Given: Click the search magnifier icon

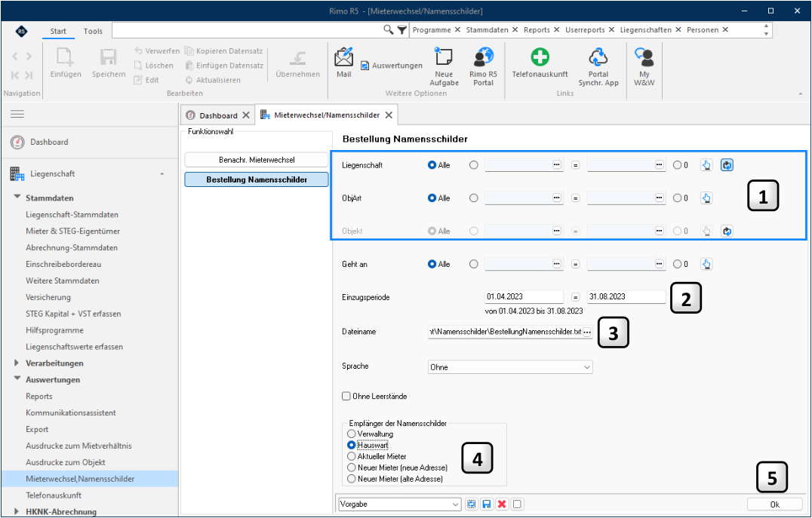Looking at the screenshot, I should tap(388, 30).
